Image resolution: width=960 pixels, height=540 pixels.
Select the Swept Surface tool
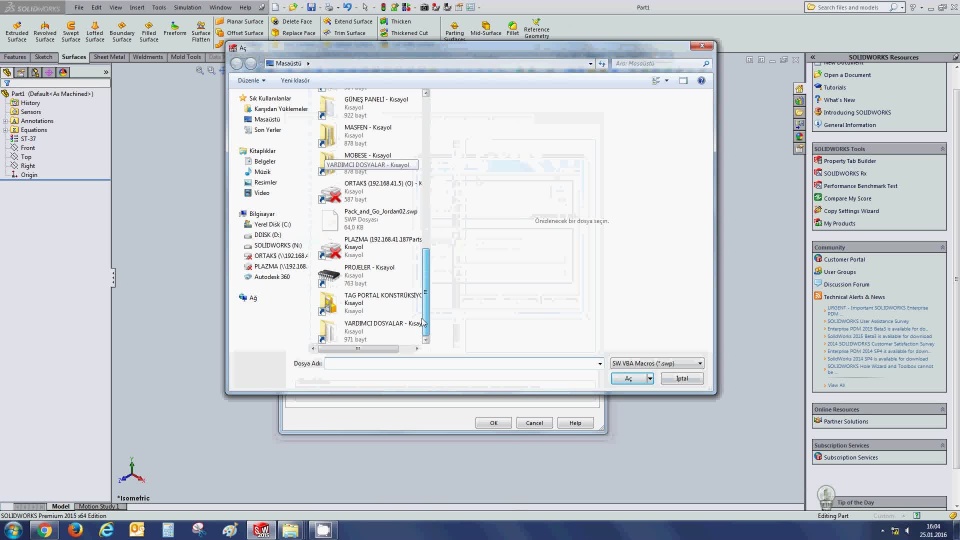coord(70,32)
